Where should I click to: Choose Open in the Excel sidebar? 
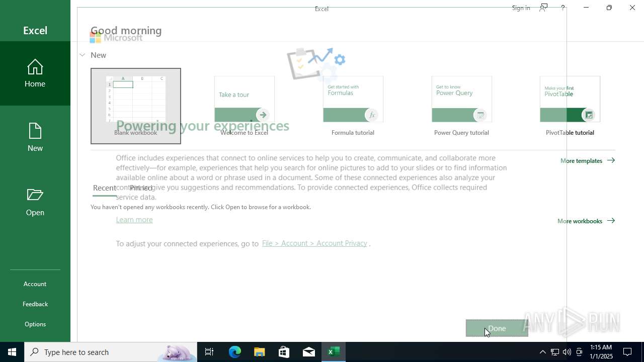point(35,202)
